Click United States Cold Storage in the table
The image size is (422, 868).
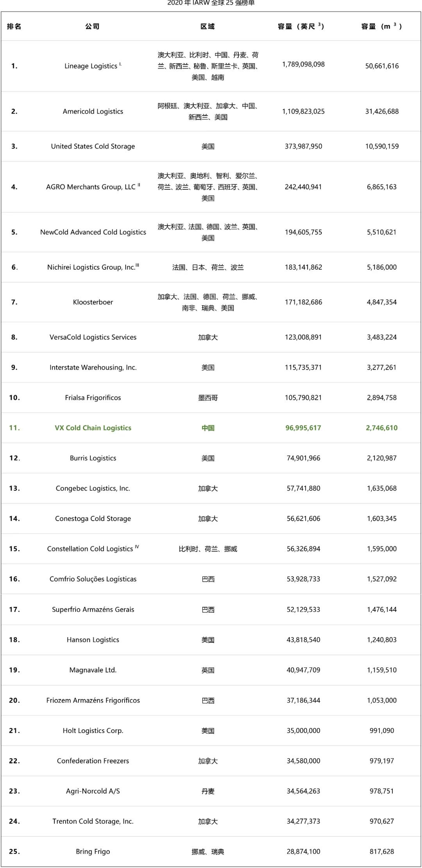click(93, 146)
